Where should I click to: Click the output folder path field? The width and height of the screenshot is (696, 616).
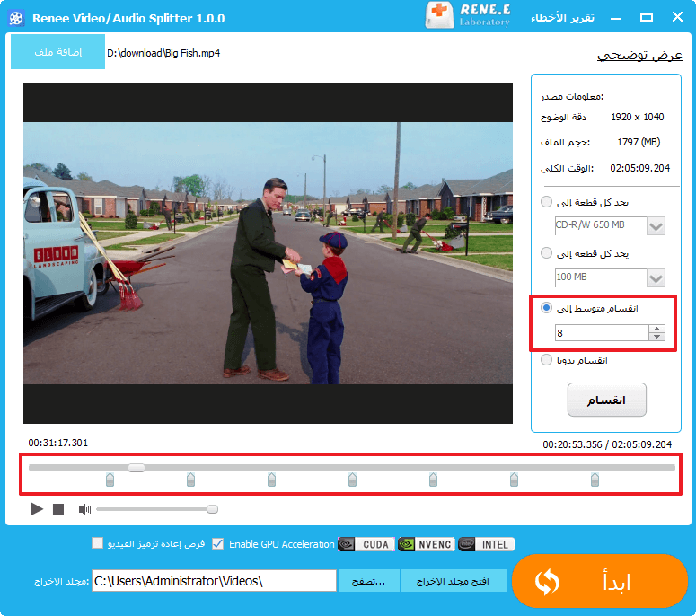(x=214, y=581)
